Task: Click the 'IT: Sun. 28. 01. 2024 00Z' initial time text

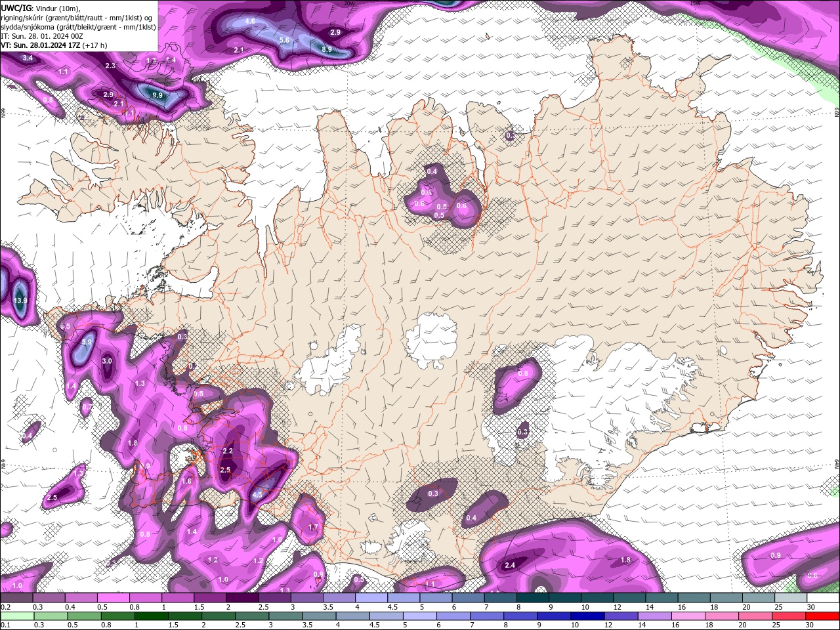Action: click(42, 36)
